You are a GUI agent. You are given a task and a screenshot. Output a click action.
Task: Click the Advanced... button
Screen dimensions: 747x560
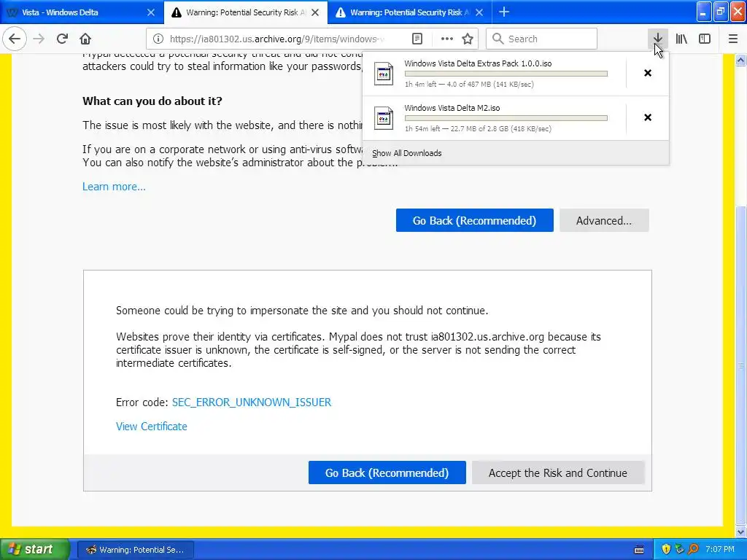click(x=604, y=220)
